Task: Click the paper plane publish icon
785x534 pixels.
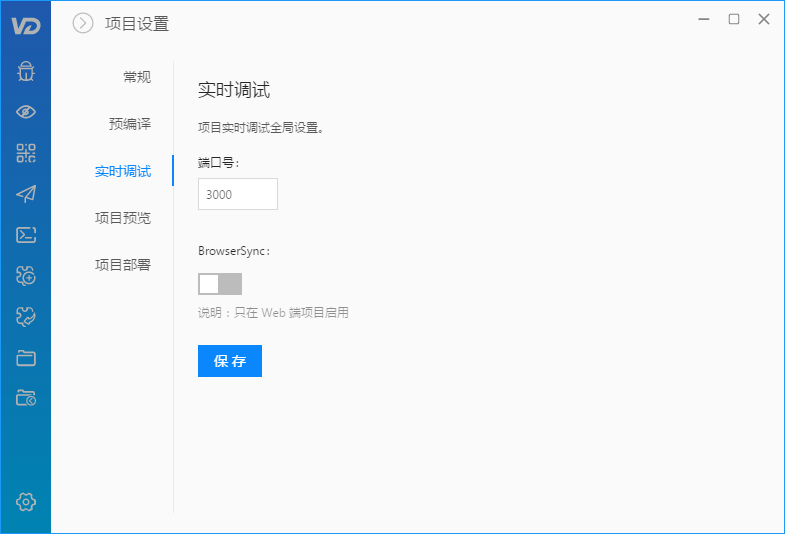Action: tap(26, 194)
